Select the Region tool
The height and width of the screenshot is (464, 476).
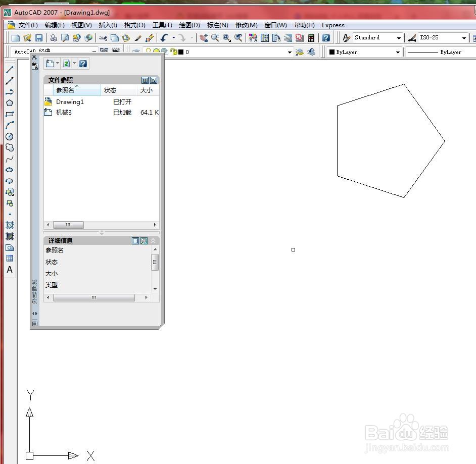tap(10, 247)
